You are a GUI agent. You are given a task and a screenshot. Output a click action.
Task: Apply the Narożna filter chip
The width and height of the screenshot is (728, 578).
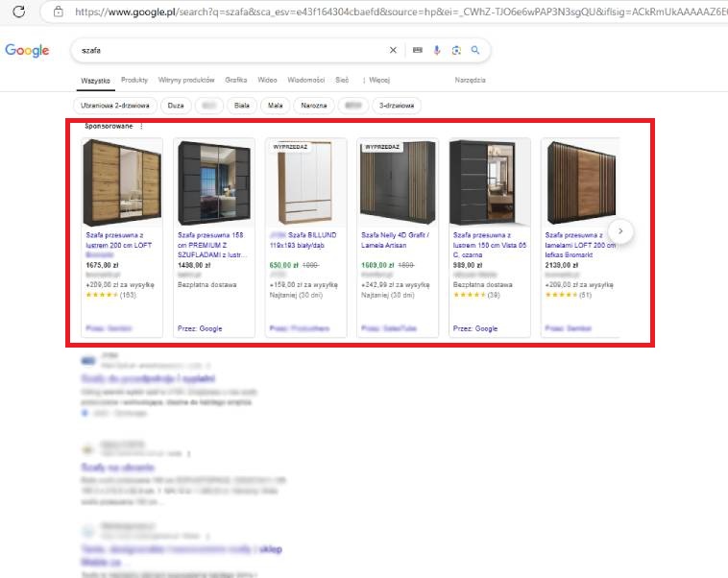coord(314,106)
